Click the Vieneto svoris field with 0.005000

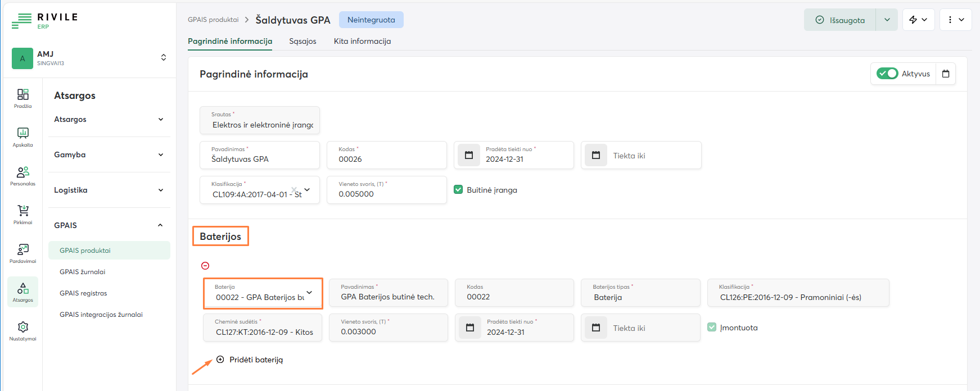tap(386, 194)
